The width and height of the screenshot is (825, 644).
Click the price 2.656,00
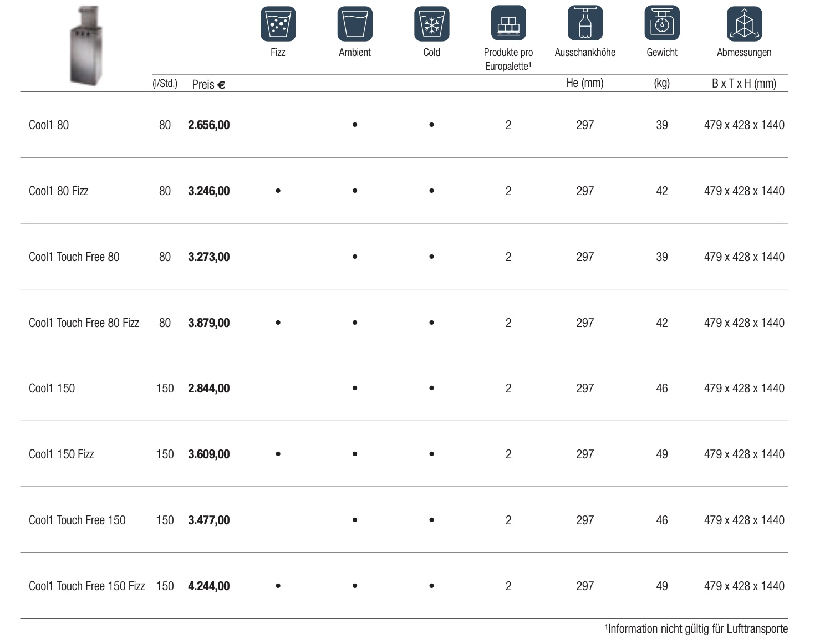pos(208,125)
